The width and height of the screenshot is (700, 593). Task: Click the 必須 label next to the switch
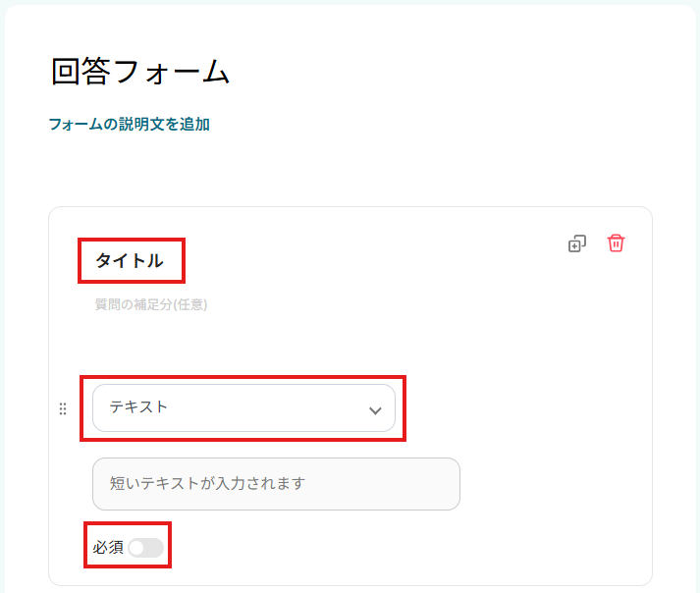click(108, 548)
